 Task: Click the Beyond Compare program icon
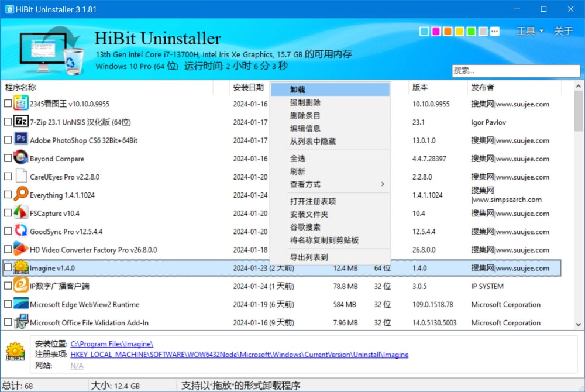21,157
